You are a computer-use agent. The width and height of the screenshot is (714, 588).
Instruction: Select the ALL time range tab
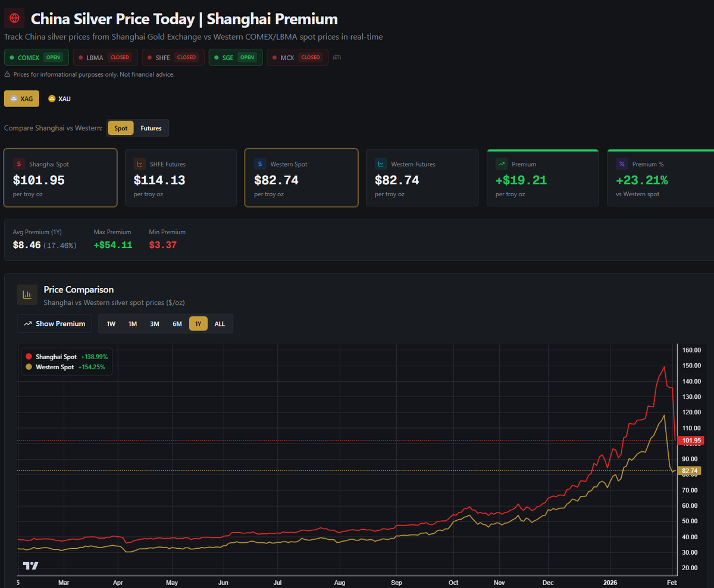[x=220, y=323]
